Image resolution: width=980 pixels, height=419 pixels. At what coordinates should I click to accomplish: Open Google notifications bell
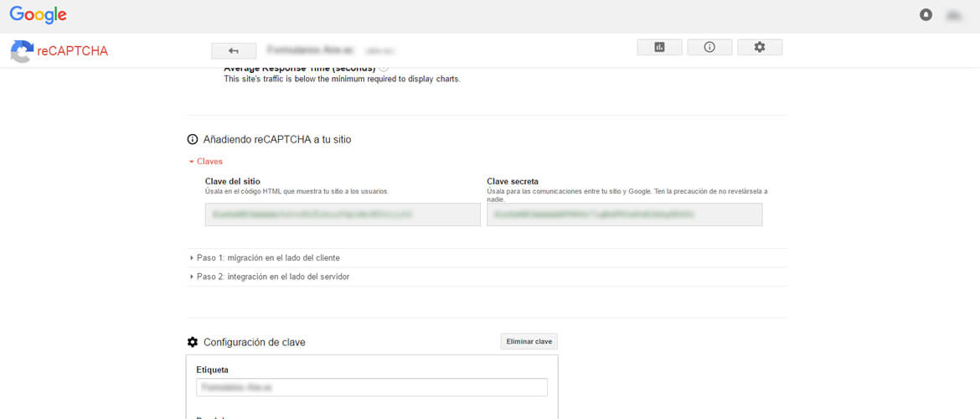click(926, 15)
